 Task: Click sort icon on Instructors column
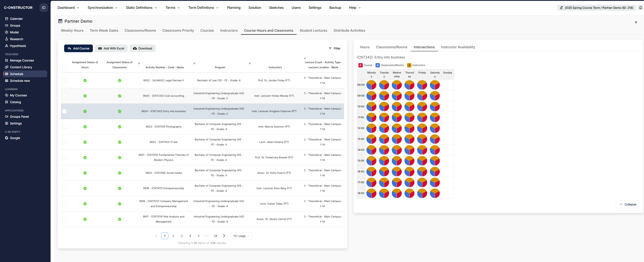click(x=250, y=64)
